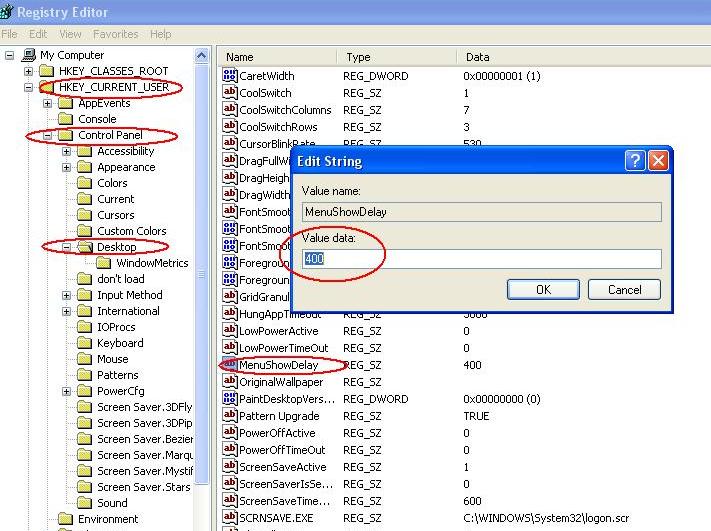Click the LowPowerTimeOut string value icon
This screenshot has height=531, width=711.
(230, 347)
